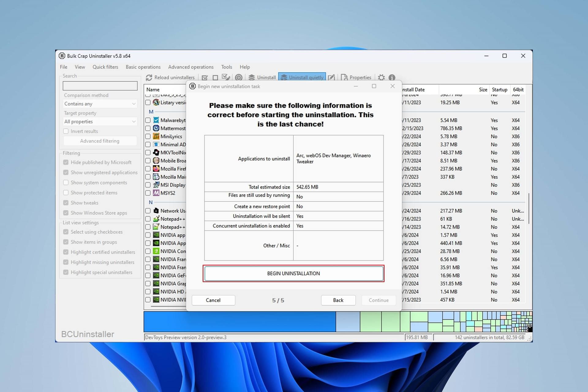Click the 64bit column header
The height and width of the screenshot is (392, 588).
point(518,89)
